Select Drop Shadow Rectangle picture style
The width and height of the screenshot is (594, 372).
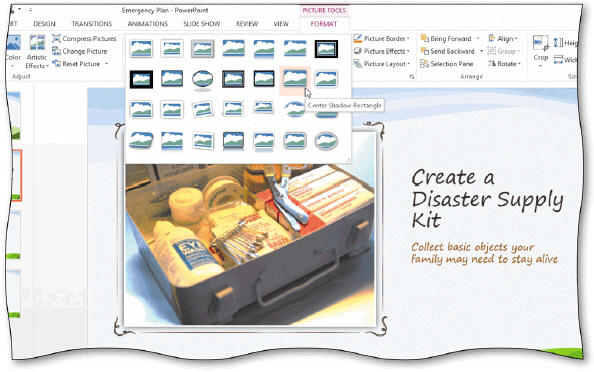point(233,48)
